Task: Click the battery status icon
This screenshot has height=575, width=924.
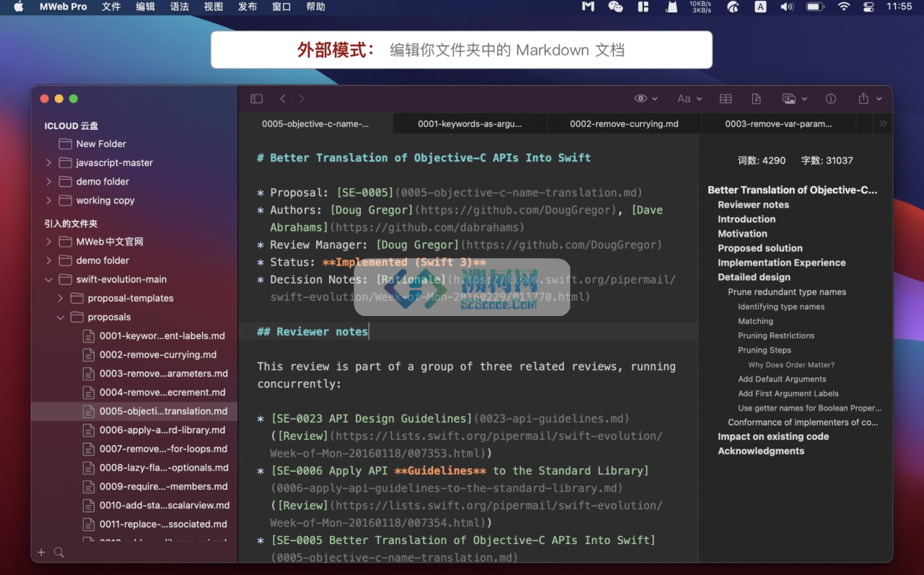Action: [816, 6]
